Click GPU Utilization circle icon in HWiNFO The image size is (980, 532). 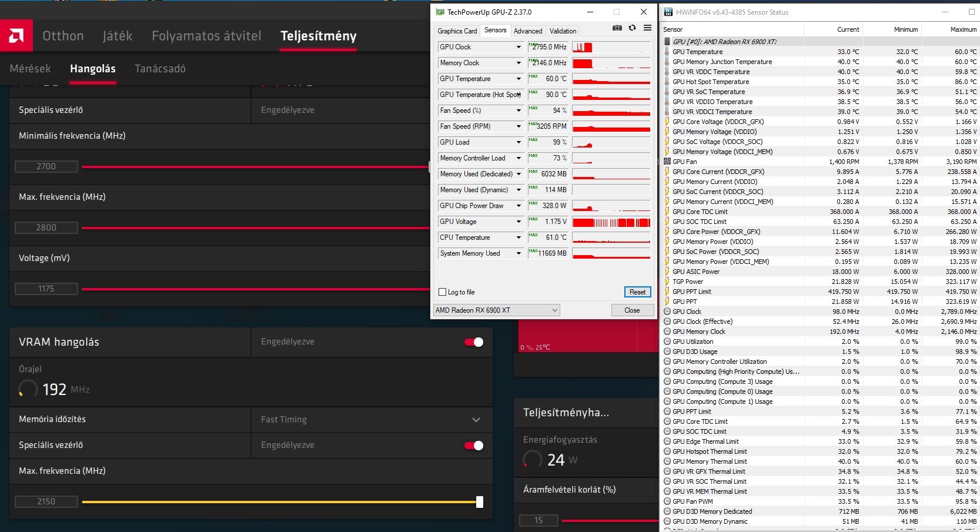tap(667, 342)
